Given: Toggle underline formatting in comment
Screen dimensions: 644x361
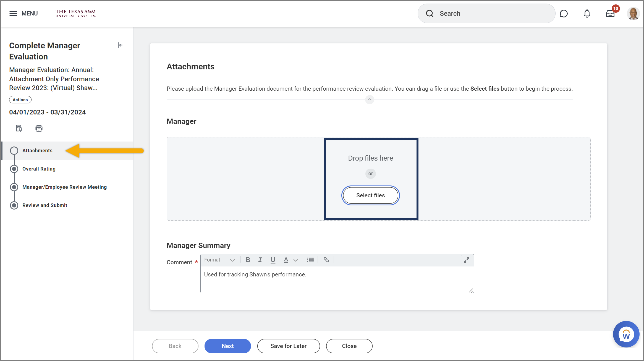Looking at the screenshot, I should pos(273,260).
